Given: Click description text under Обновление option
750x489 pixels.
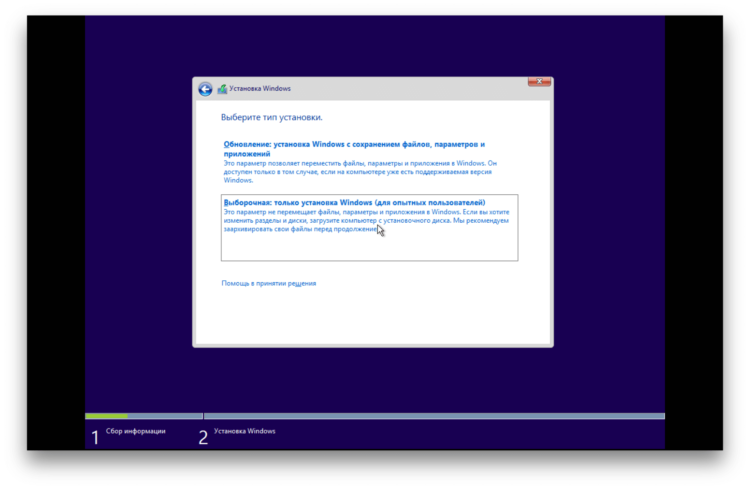Looking at the screenshot, I should tap(360, 172).
